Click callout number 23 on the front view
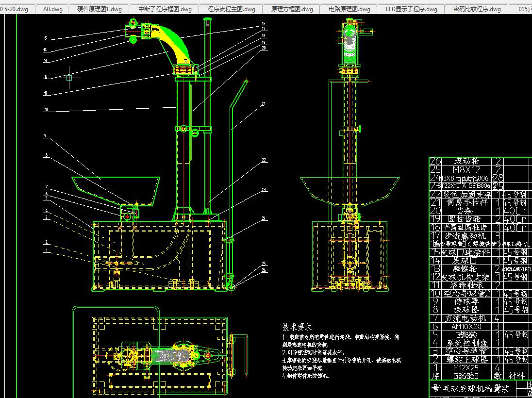The width and height of the screenshot is (532, 398). tap(263, 190)
